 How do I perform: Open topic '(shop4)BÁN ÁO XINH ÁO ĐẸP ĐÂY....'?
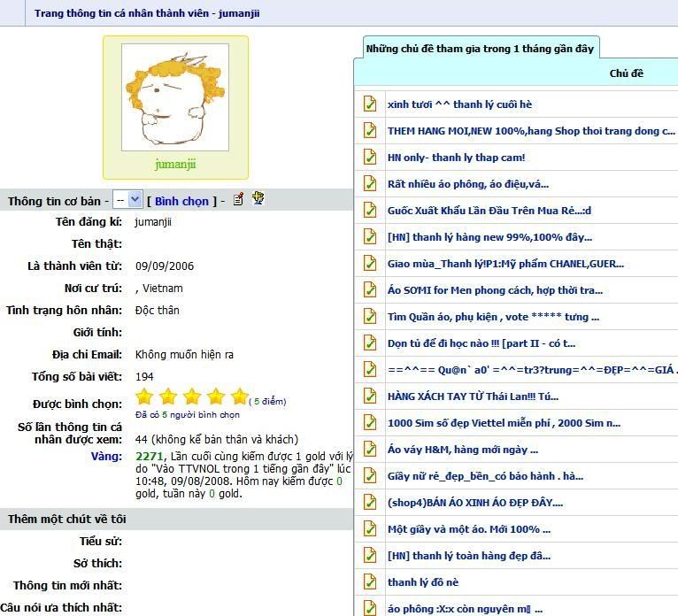tap(475, 503)
